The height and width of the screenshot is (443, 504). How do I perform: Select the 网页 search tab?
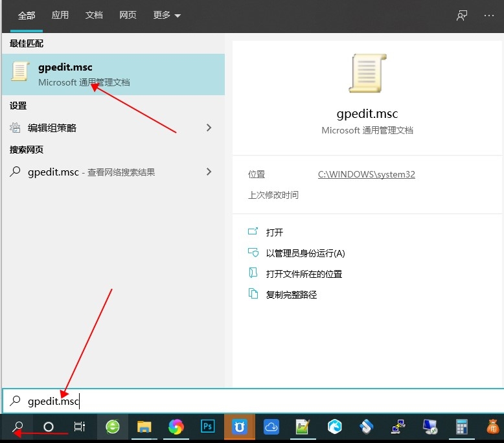128,16
